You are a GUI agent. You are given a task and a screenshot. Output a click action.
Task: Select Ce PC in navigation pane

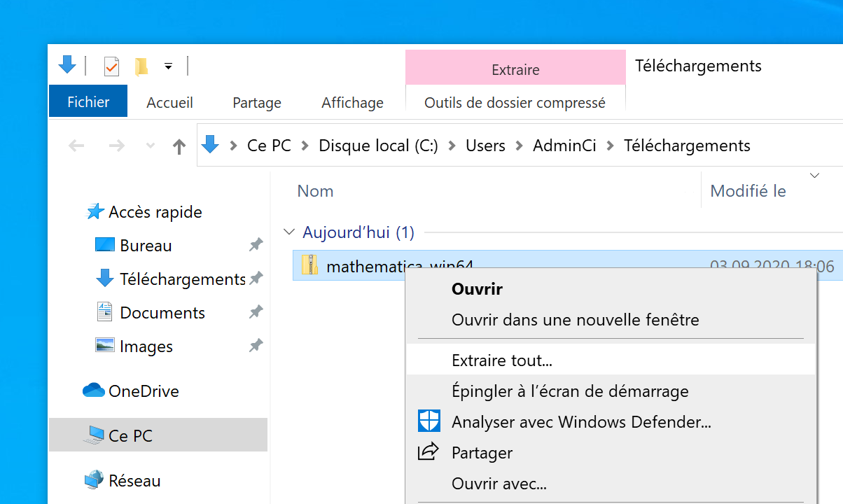pos(130,435)
